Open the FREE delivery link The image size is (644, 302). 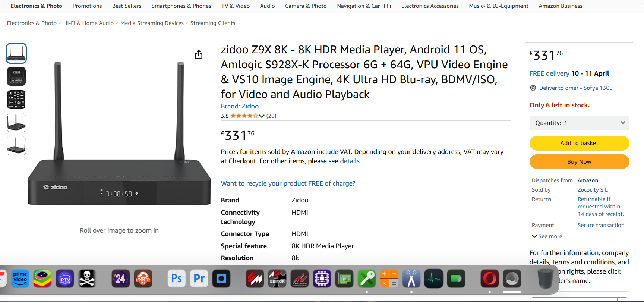click(549, 73)
